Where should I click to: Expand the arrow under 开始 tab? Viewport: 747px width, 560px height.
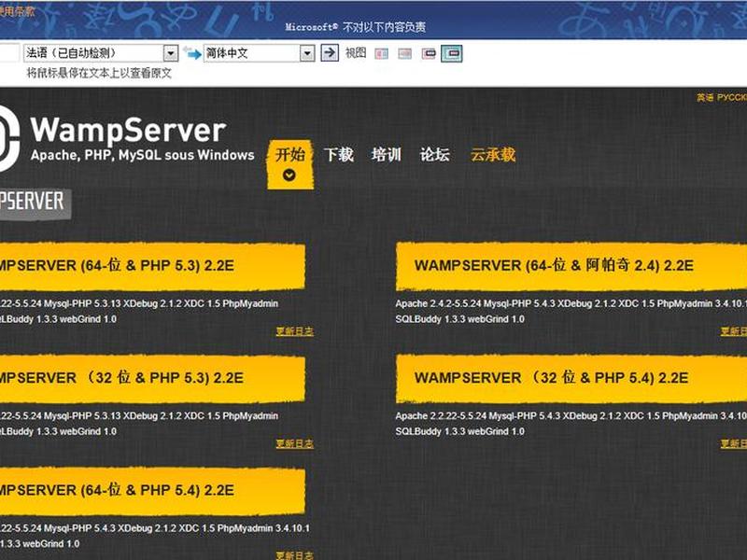click(x=289, y=175)
